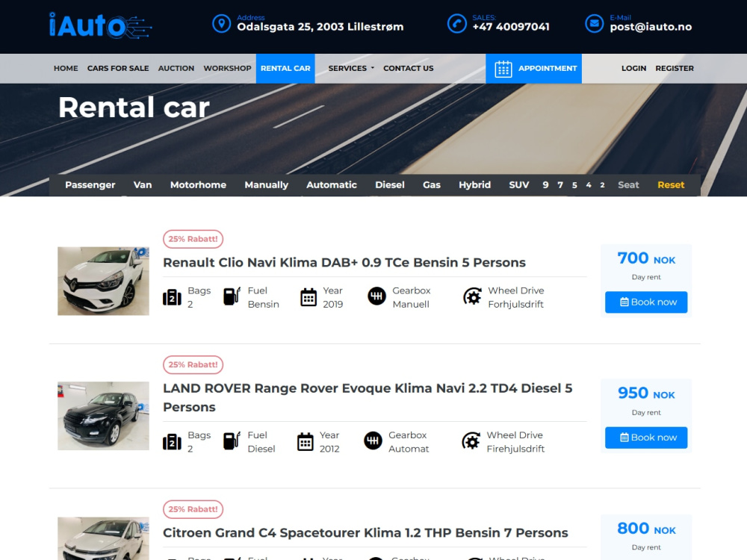Open Renault Clio Navi Klima listing title
The width and height of the screenshot is (747, 560).
pyautogui.click(x=344, y=262)
